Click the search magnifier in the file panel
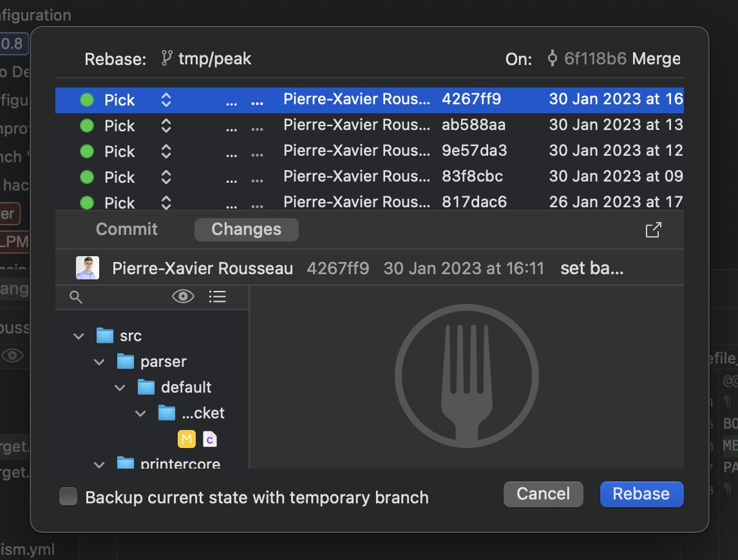738x560 pixels. tap(75, 297)
